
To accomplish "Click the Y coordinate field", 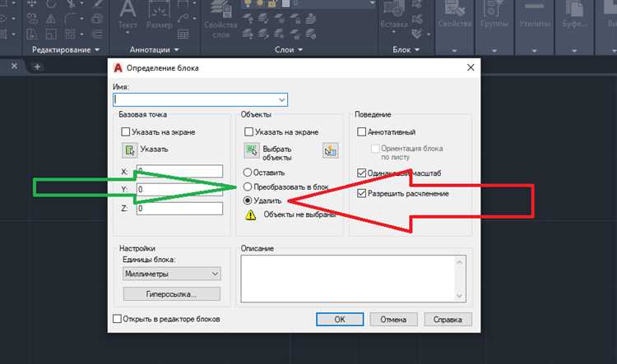I will point(179,190).
